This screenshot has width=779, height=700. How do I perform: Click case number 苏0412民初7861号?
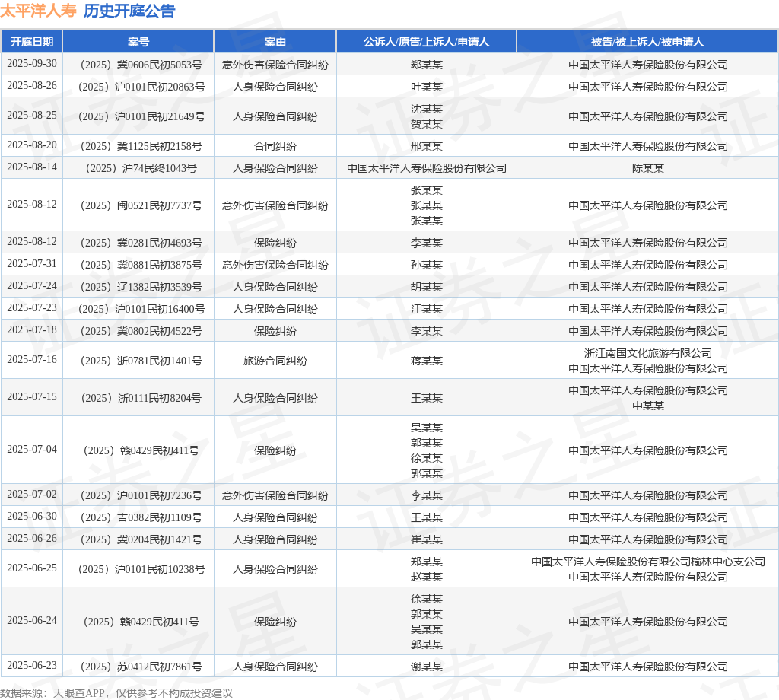141,667
